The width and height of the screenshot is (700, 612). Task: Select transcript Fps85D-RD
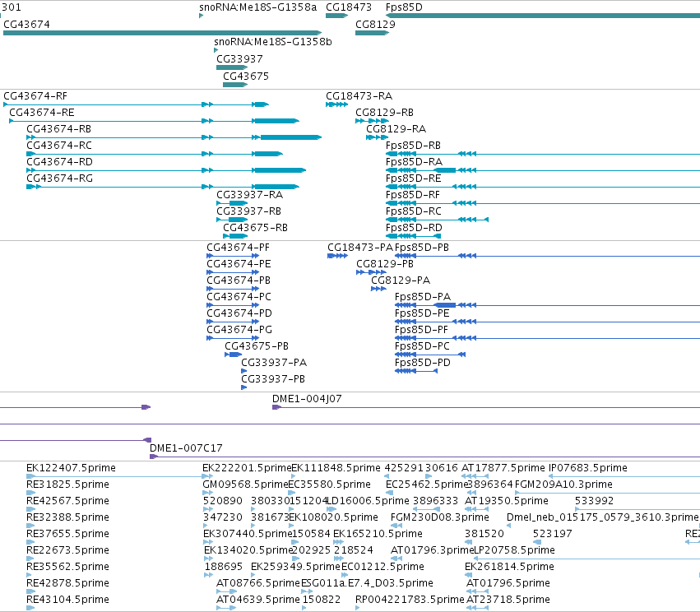coord(414,236)
